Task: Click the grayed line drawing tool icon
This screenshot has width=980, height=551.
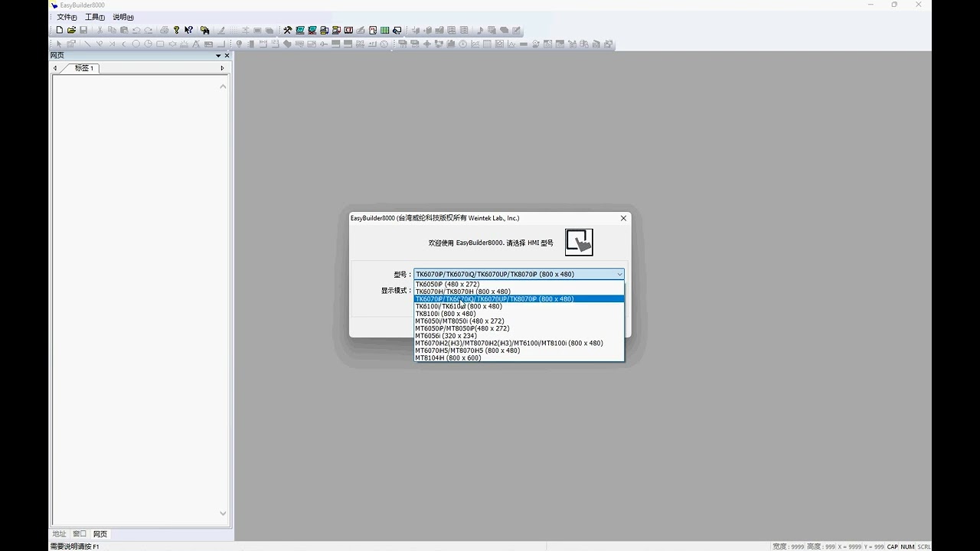Action: [x=87, y=44]
